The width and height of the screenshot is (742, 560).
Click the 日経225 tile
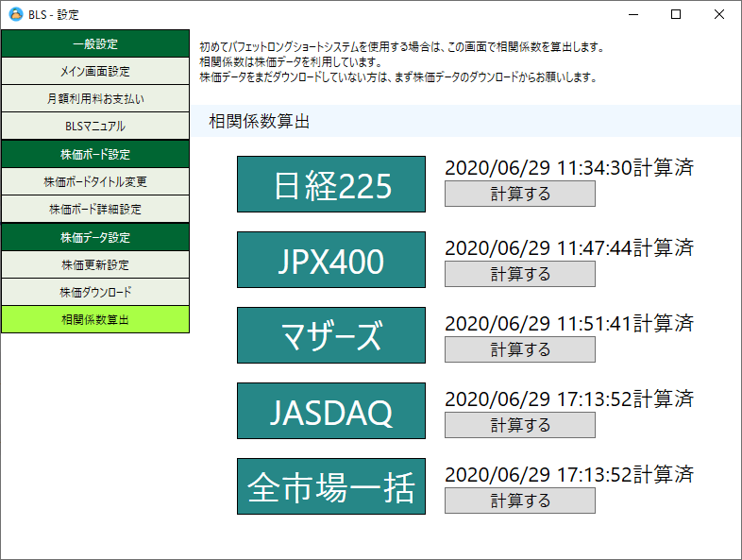pos(331,184)
